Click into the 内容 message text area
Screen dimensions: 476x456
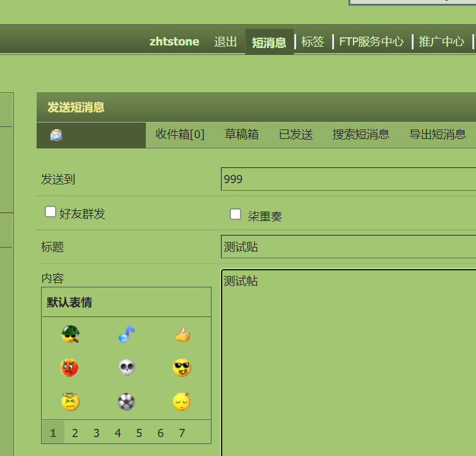[x=348, y=363]
